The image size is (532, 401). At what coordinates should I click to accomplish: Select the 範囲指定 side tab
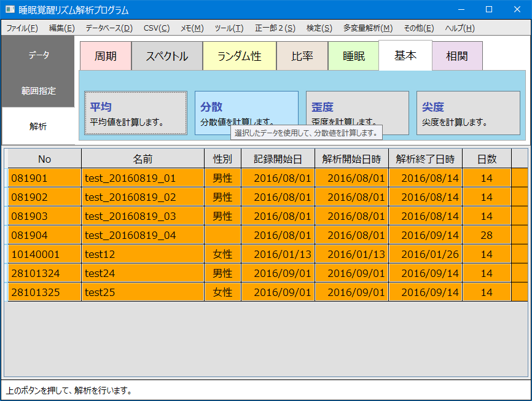tap(38, 91)
